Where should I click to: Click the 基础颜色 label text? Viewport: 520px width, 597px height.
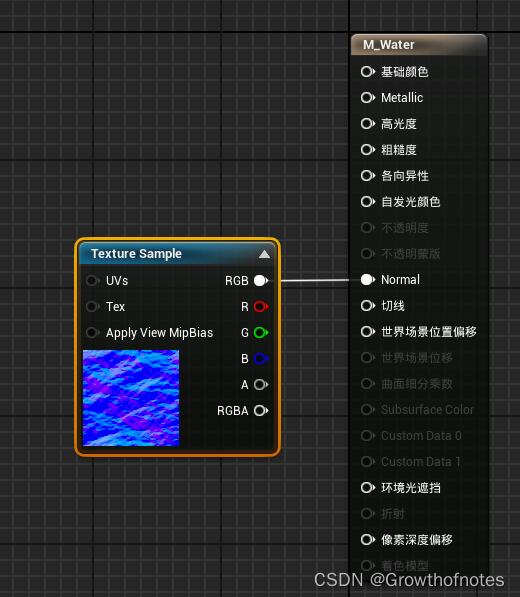point(405,72)
